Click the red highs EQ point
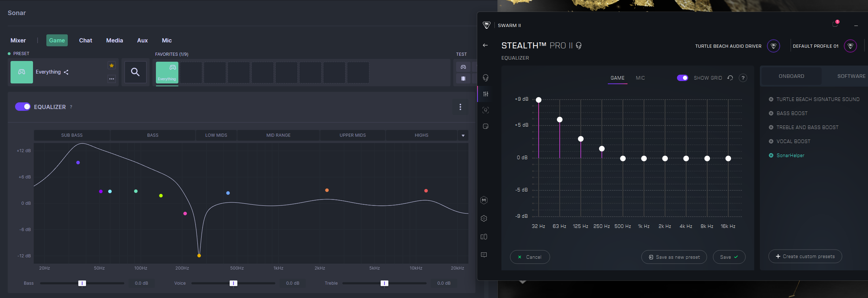The image size is (868, 298). [426, 191]
